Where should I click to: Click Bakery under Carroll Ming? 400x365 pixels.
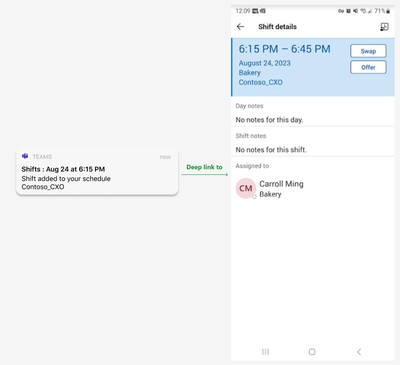coord(270,194)
